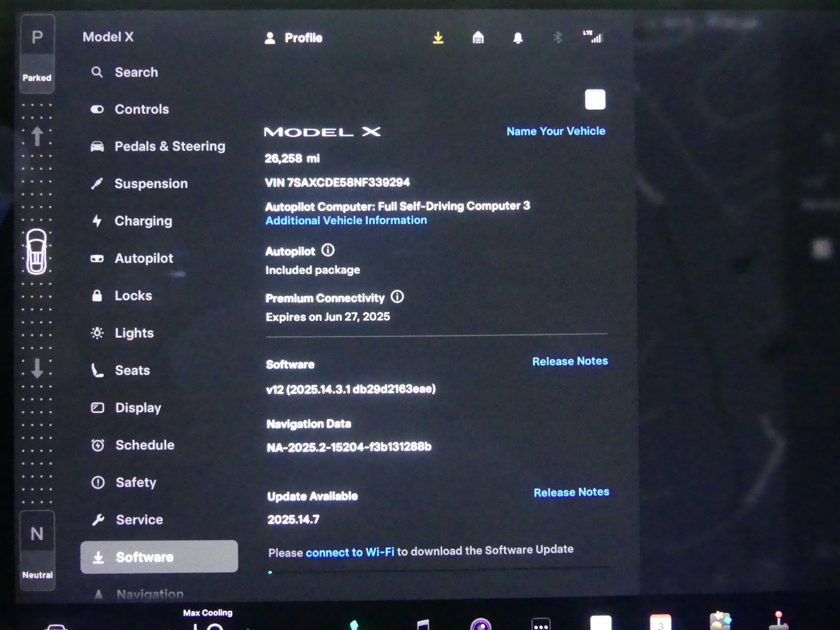Tap the LTE signal strength icon
840x630 pixels.
[593, 37]
